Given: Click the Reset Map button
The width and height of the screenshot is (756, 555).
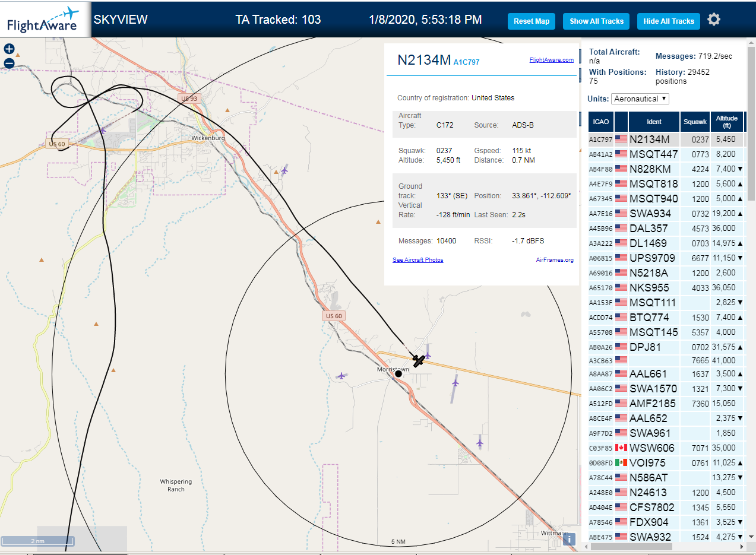Looking at the screenshot, I should (x=532, y=21).
